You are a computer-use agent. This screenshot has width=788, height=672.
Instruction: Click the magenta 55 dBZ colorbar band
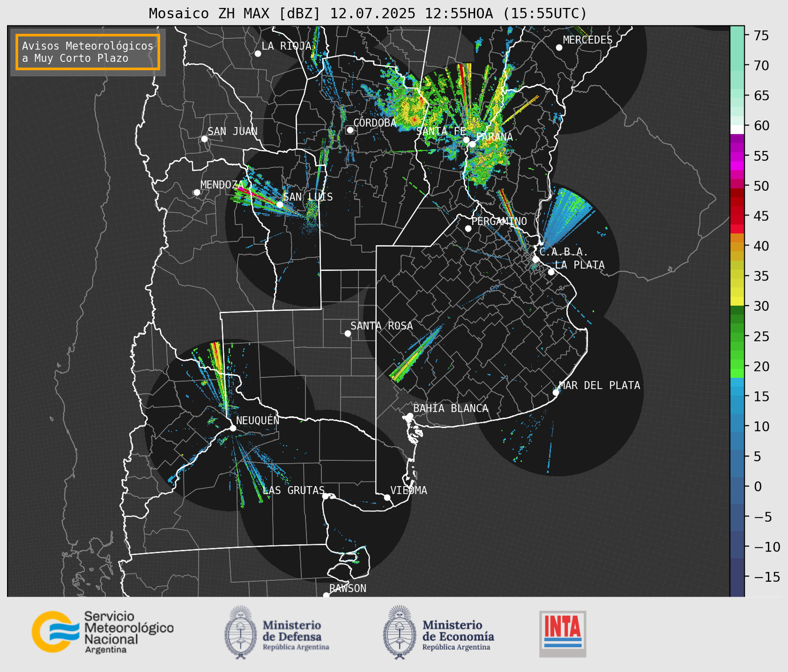(737, 156)
